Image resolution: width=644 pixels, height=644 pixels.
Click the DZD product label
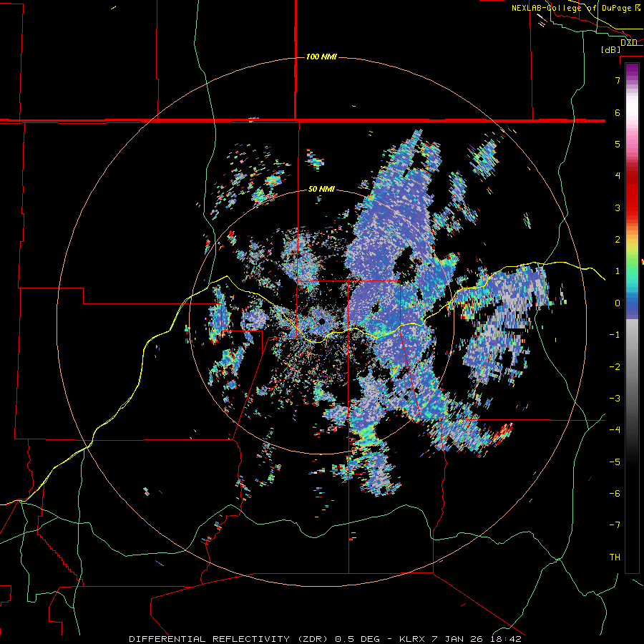(x=629, y=42)
